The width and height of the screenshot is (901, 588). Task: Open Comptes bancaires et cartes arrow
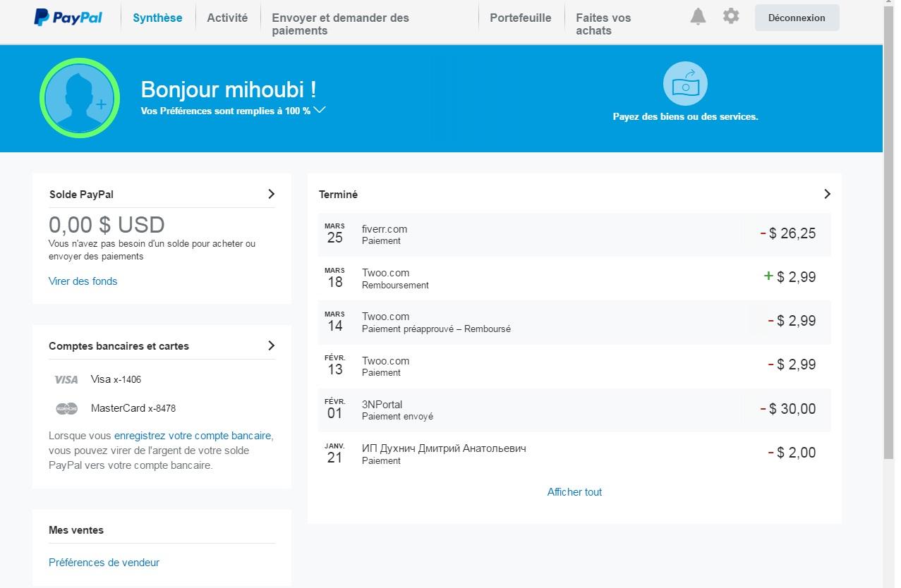[x=272, y=345]
